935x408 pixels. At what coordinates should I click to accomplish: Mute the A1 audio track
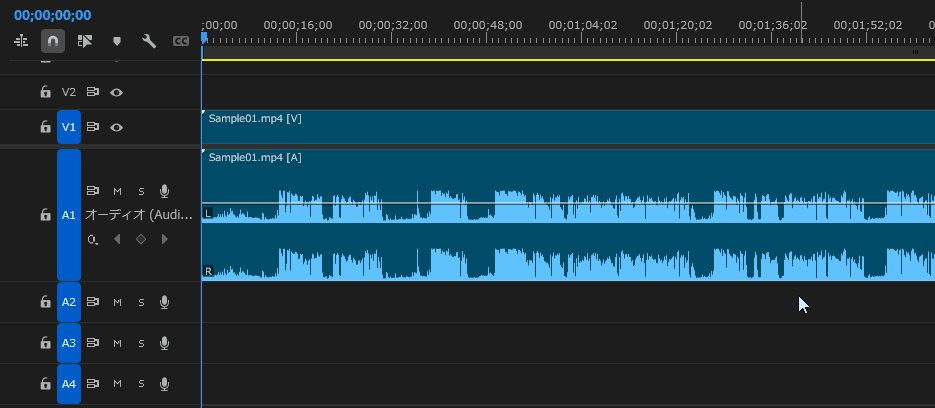(117, 191)
